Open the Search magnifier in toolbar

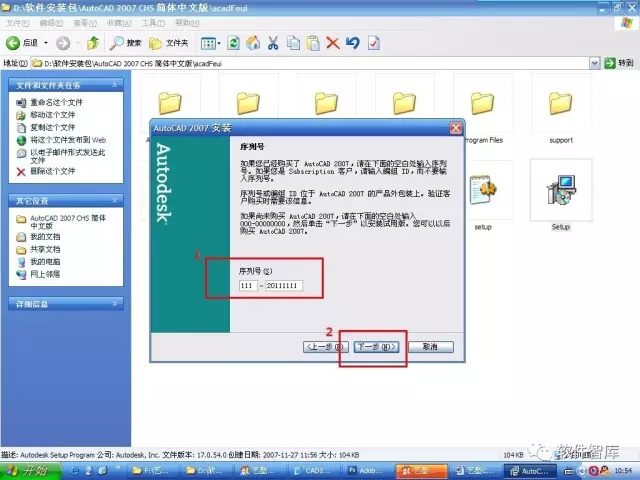click(x=125, y=42)
